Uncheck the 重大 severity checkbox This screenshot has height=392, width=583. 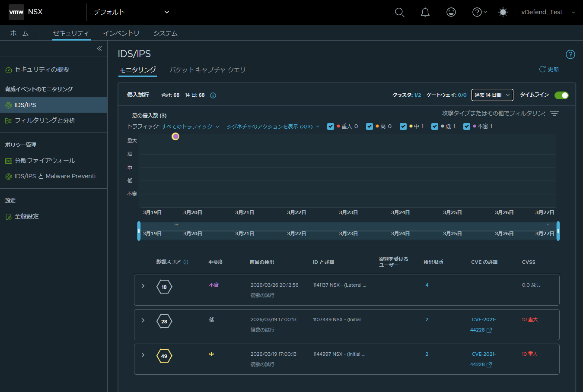pos(331,126)
